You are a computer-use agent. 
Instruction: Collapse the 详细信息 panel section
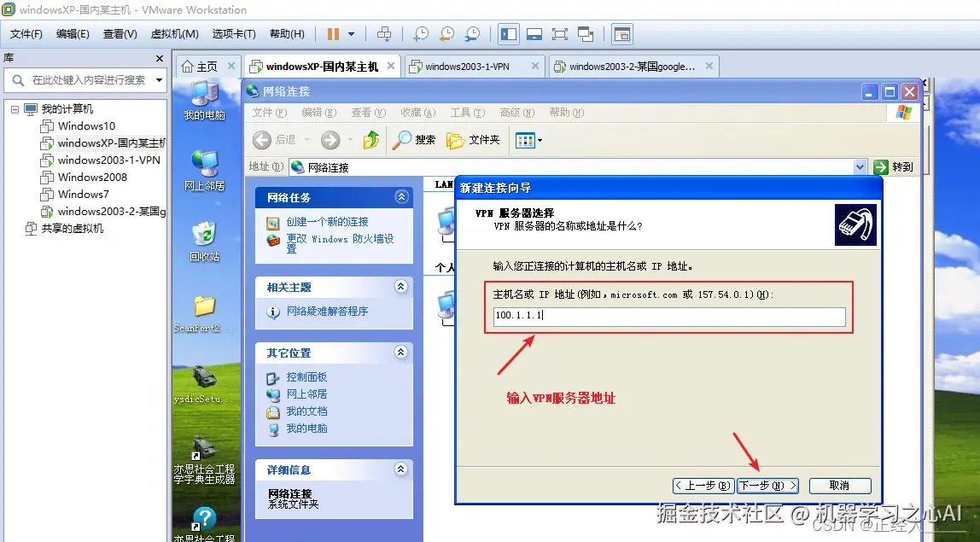401,469
